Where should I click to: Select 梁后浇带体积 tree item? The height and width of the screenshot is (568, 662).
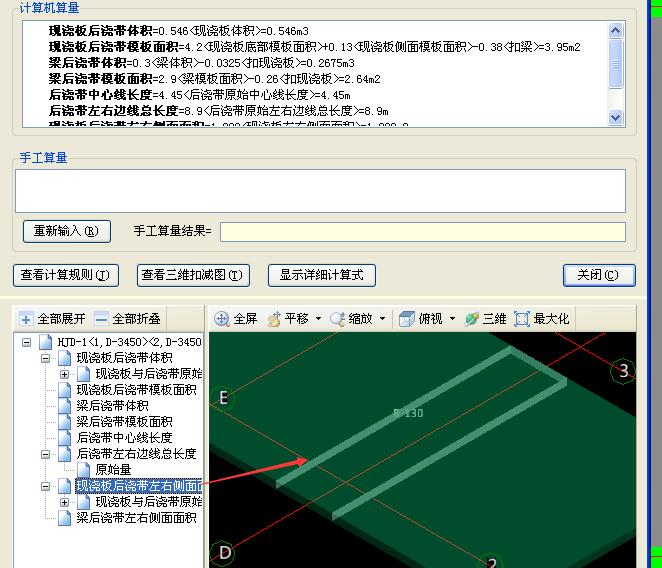click(x=112, y=406)
